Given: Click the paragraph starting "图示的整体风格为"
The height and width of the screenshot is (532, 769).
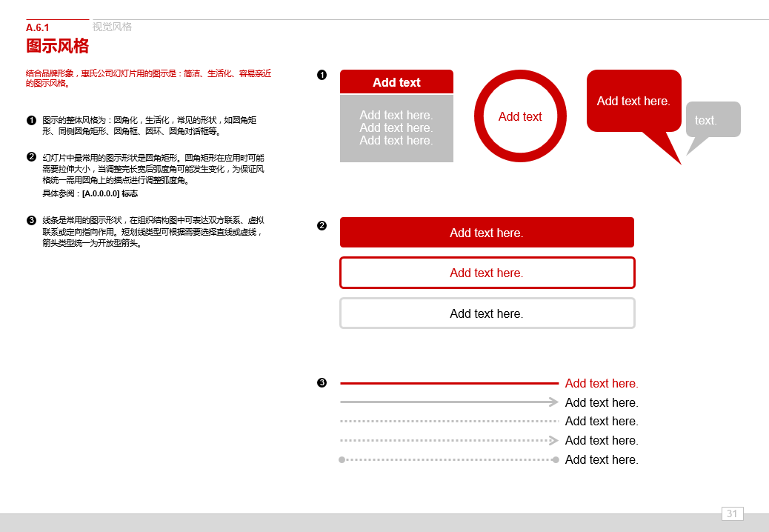Looking at the screenshot, I should tap(149, 125).
